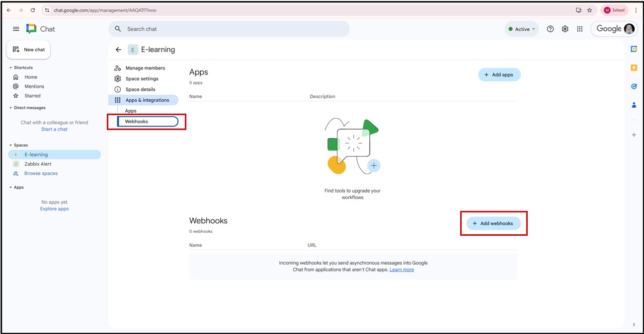This screenshot has height=334, width=644.
Task: Collapse the Direct messages section
Action: (x=11, y=108)
